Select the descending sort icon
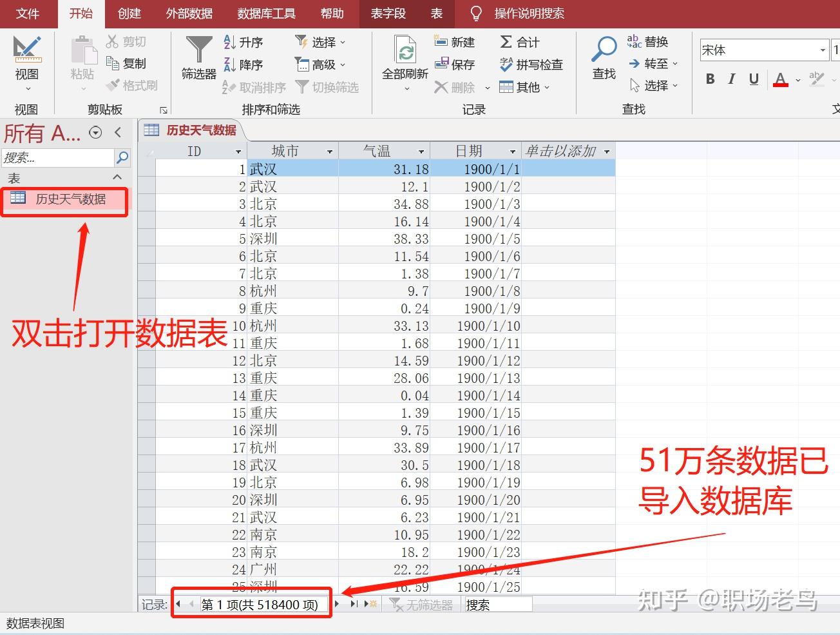 [x=229, y=64]
